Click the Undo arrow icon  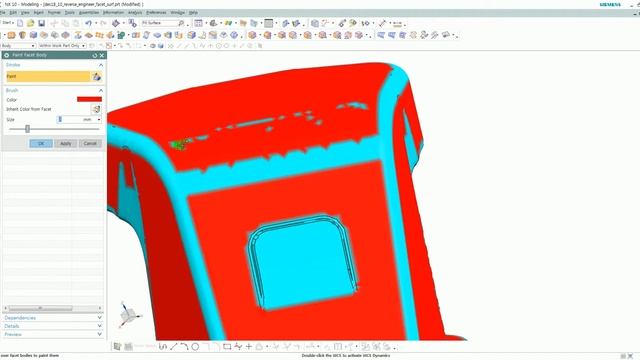click(x=89, y=23)
